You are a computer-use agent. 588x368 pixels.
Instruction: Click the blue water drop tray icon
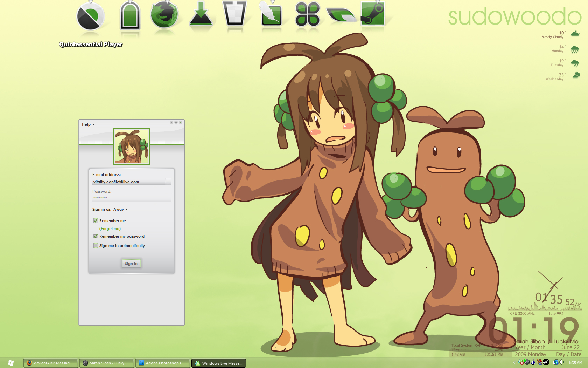tap(533, 362)
